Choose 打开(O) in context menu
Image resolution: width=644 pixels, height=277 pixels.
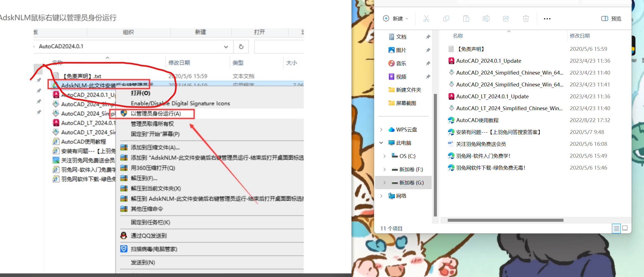pyautogui.click(x=140, y=93)
